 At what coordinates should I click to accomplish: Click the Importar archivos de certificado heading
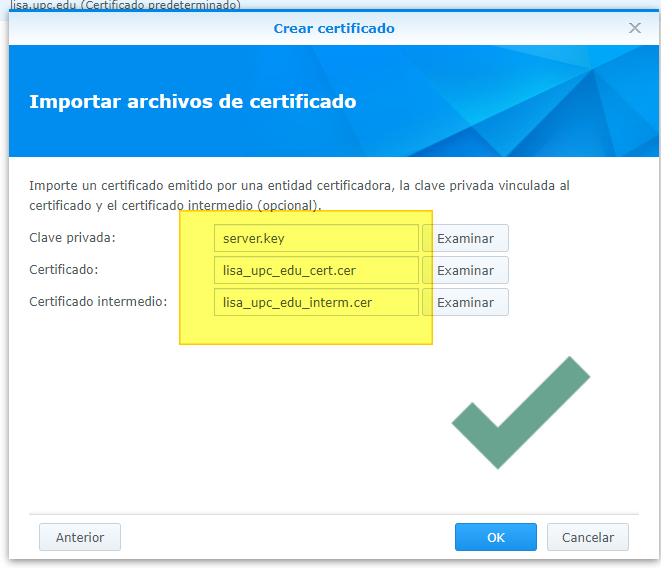click(x=192, y=102)
